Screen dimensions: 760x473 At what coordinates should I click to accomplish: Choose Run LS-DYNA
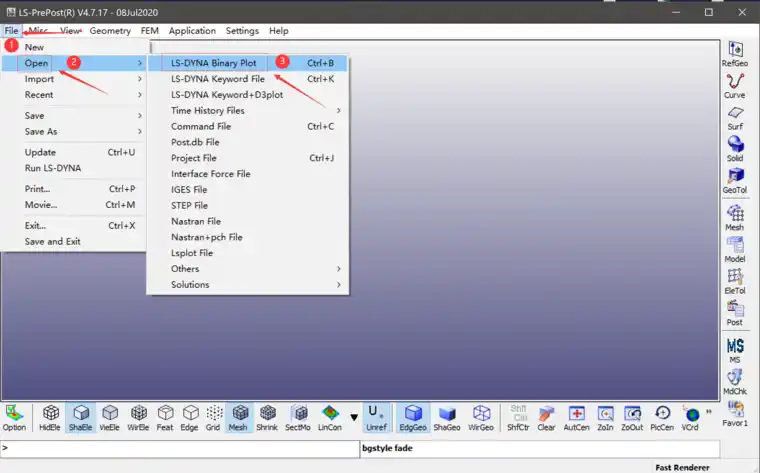click(74, 168)
